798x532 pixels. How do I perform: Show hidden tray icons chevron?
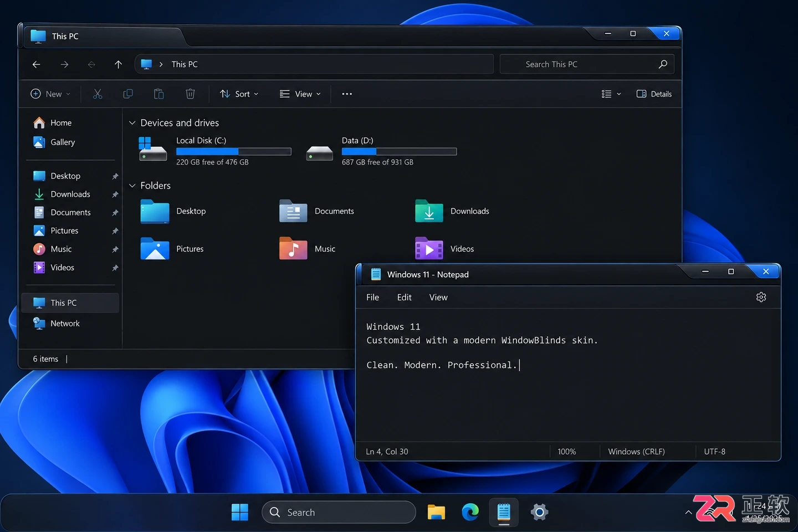tap(688, 513)
